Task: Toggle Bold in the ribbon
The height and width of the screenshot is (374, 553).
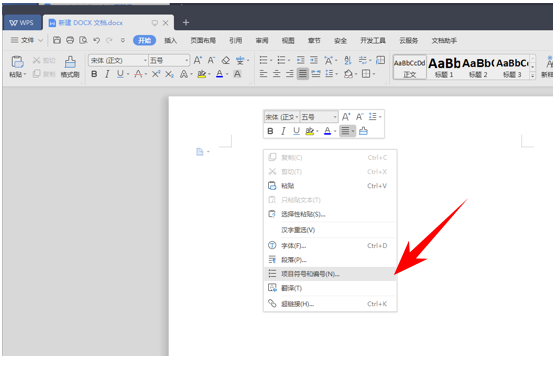Action: point(94,74)
